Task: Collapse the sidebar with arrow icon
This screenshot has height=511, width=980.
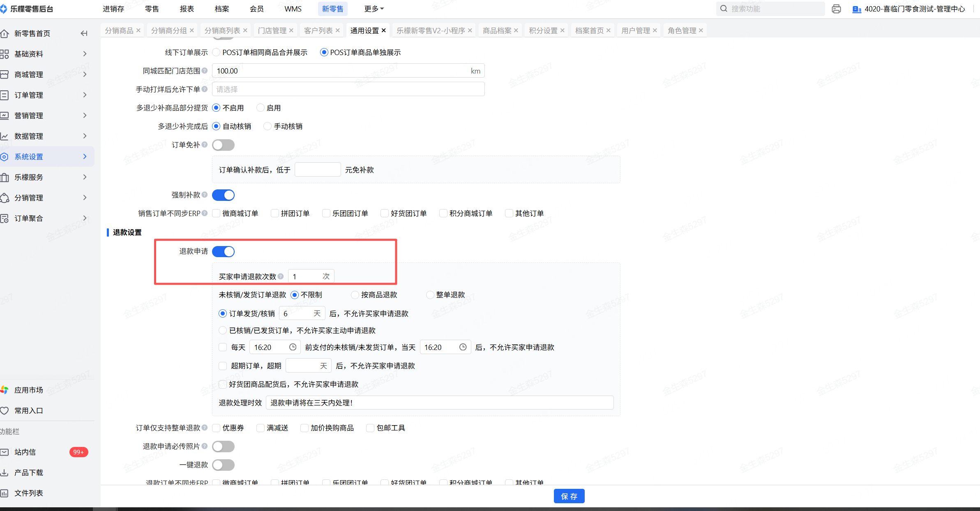Action: pyautogui.click(x=84, y=33)
